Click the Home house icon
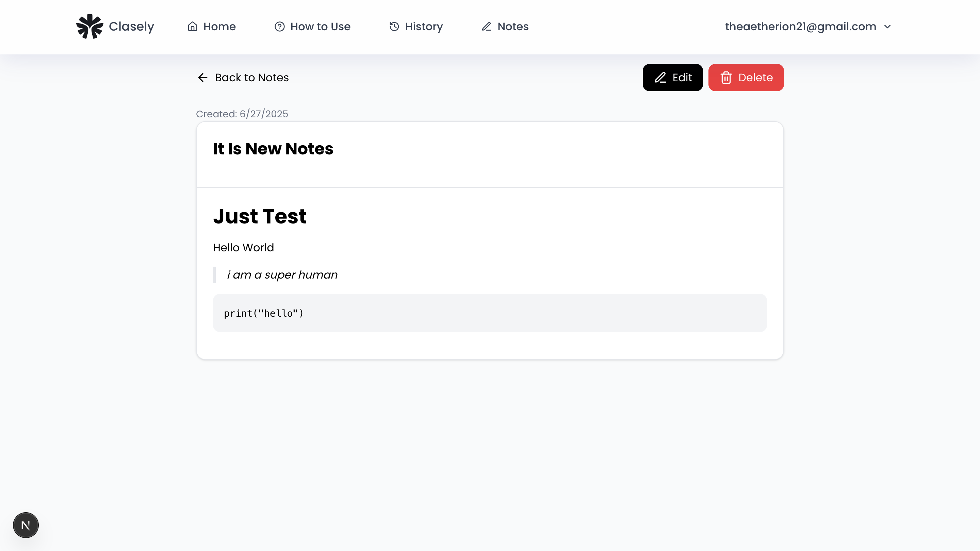The width and height of the screenshot is (980, 551). (x=193, y=27)
